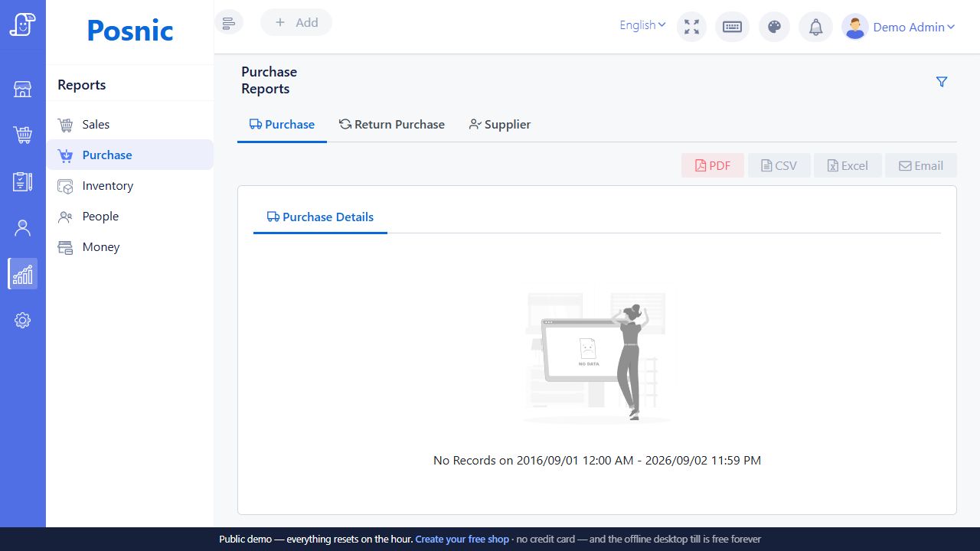Open notifications bell icon
This screenshot has height=551, width=980.
pos(816,27)
